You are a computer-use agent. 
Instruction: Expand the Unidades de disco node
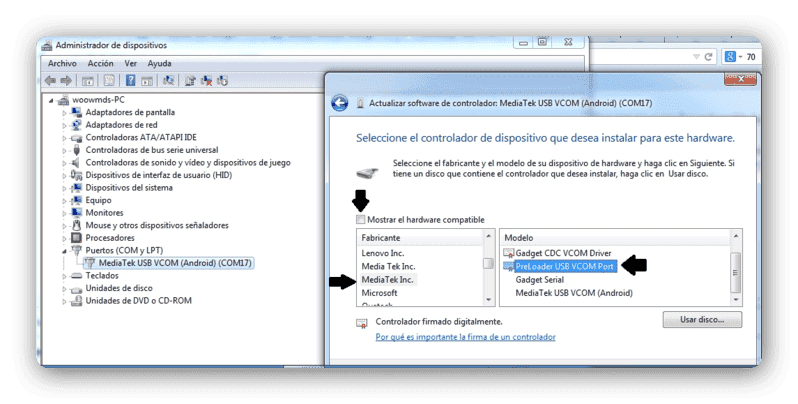pyautogui.click(x=65, y=288)
